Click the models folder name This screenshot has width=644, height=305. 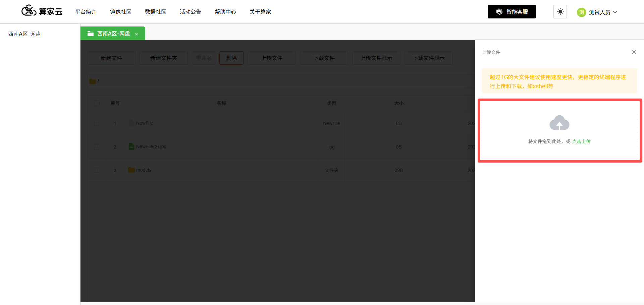coord(144,170)
